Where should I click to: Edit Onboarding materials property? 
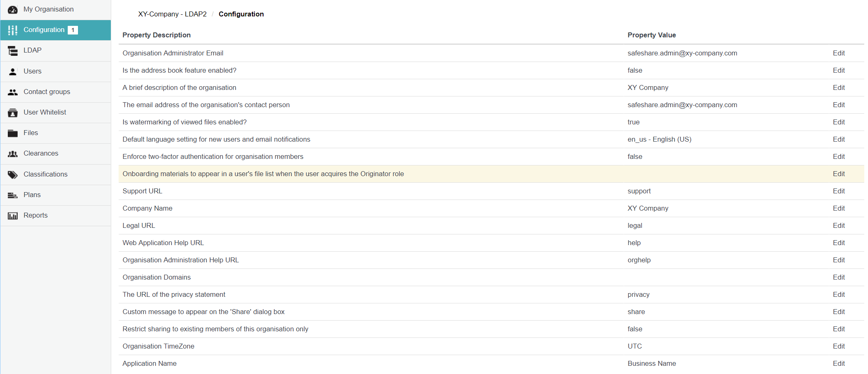click(838, 174)
